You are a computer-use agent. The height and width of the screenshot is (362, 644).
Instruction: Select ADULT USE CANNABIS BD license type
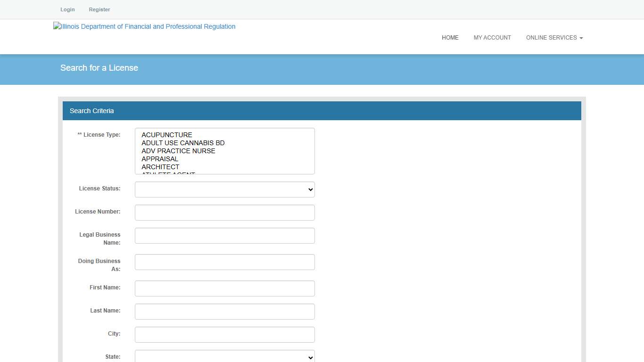coord(183,143)
